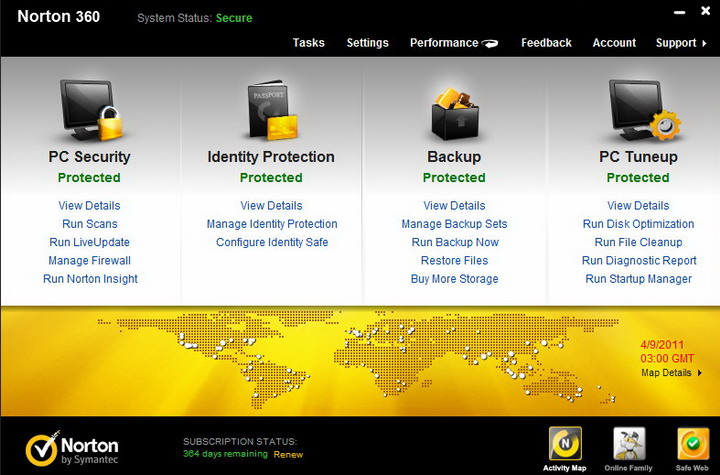Click Run LiveUpdate link
Viewport: 720px width, 475px height.
pyautogui.click(x=90, y=242)
